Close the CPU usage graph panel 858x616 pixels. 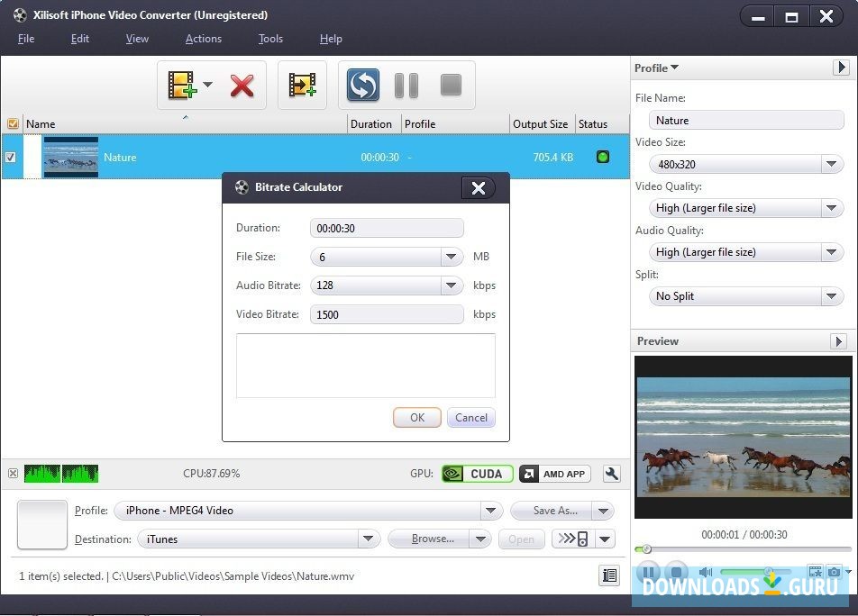coord(14,474)
